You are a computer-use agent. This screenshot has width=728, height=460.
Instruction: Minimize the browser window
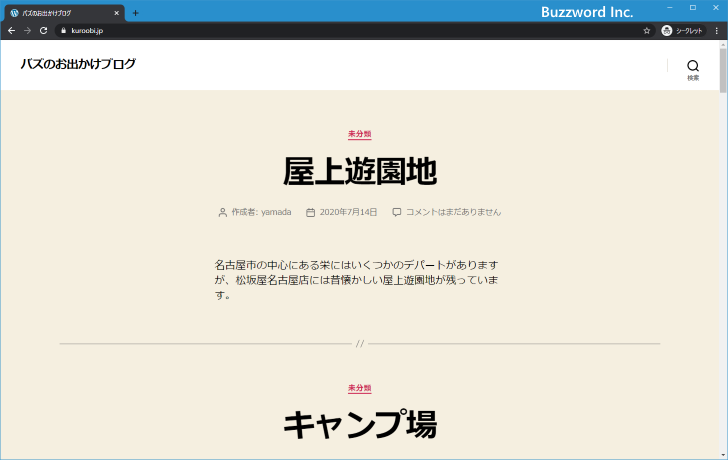[x=670, y=7]
